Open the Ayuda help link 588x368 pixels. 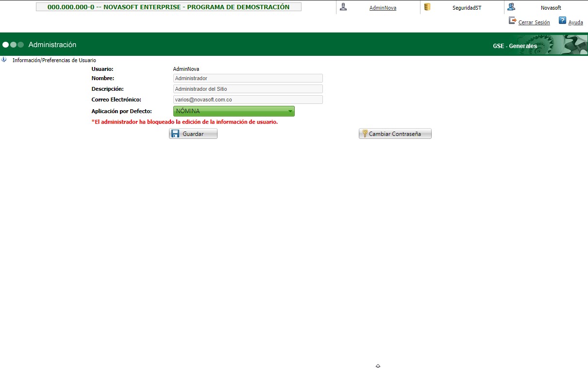tap(576, 22)
